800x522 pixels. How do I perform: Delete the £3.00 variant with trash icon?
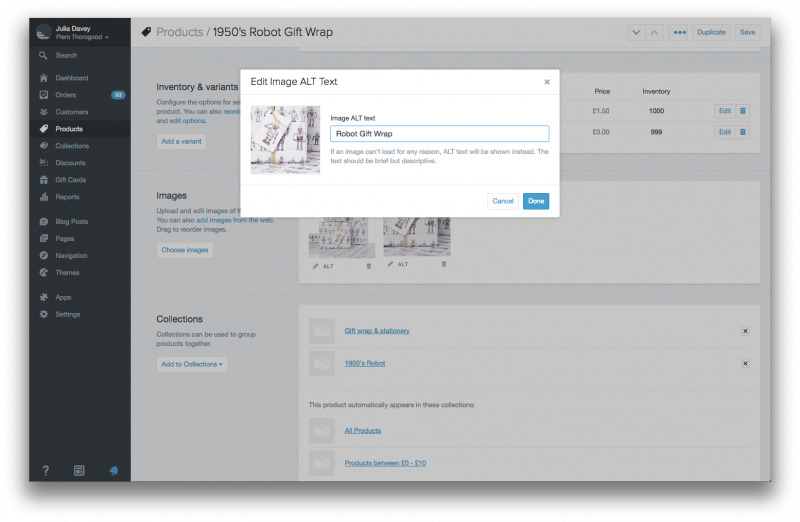pyautogui.click(x=743, y=132)
